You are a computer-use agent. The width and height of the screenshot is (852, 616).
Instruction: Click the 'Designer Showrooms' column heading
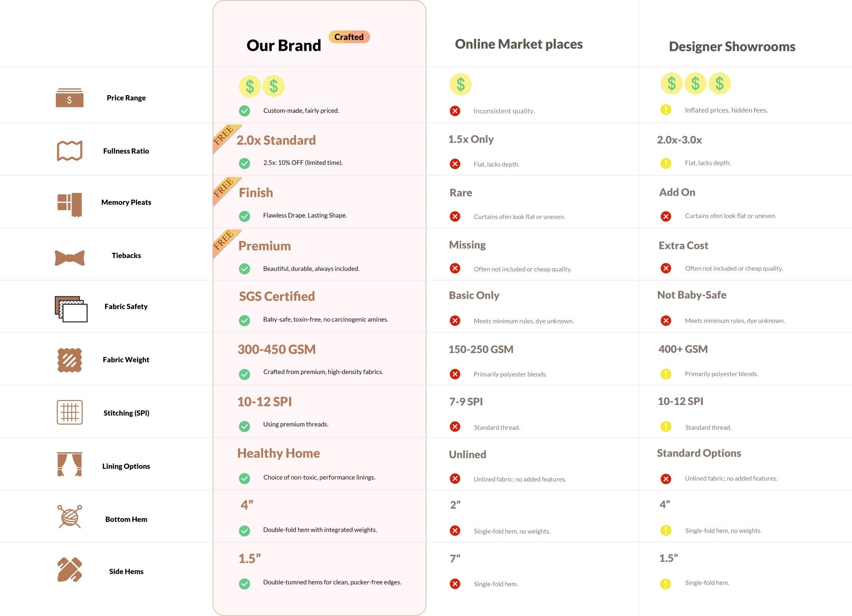click(732, 46)
